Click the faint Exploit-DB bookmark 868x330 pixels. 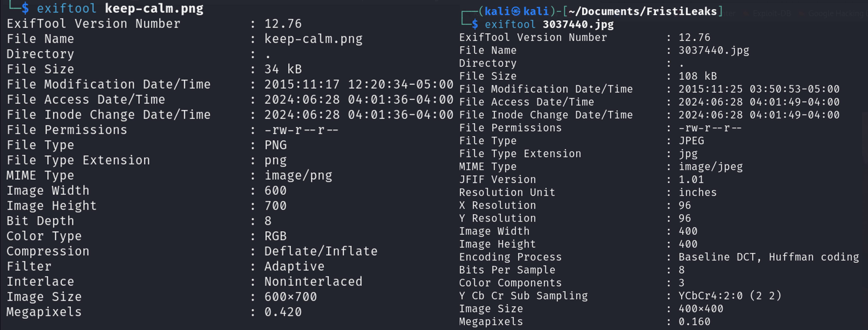772,13
